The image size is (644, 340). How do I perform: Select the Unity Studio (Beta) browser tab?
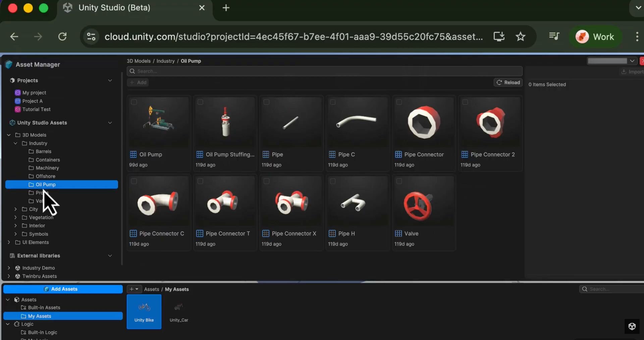[x=114, y=8]
